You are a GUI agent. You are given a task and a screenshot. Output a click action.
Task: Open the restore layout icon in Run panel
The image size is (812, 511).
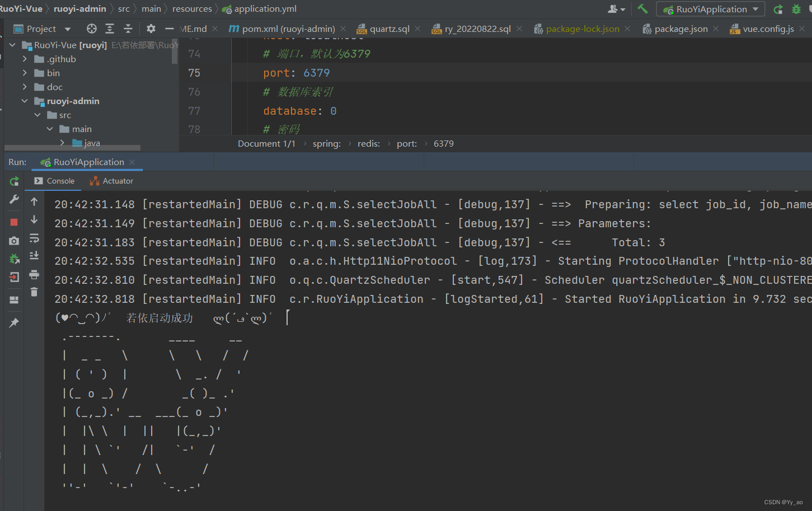tap(14, 300)
